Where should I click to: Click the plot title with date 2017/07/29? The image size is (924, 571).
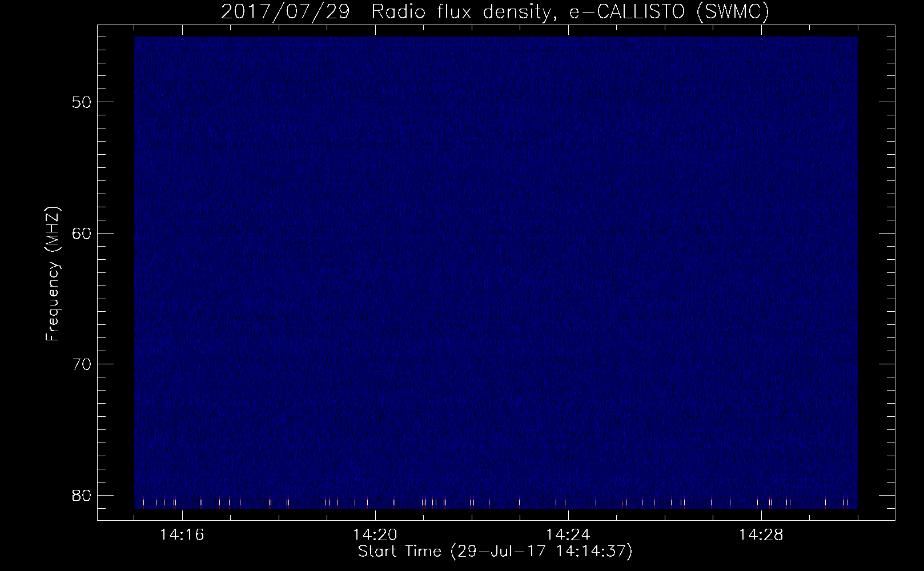coord(495,12)
